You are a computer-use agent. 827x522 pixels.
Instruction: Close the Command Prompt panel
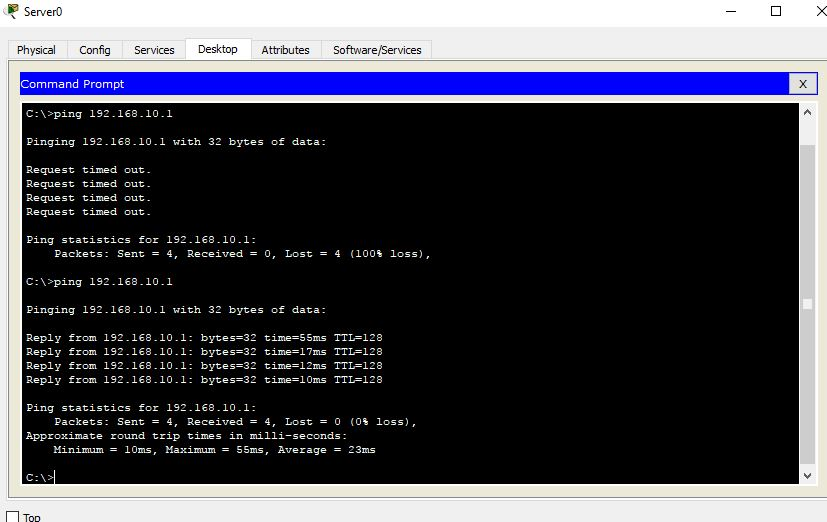pyautogui.click(x=803, y=84)
